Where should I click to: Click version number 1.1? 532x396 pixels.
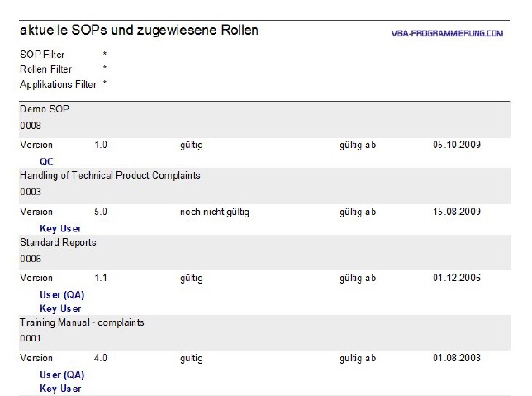(101, 278)
